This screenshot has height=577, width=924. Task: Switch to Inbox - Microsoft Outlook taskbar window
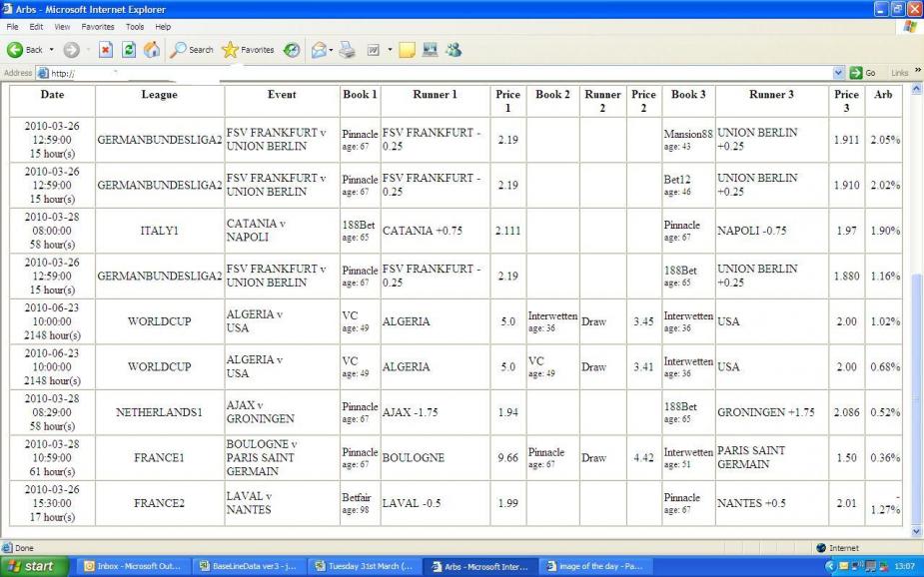pyautogui.click(x=133, y=566)
